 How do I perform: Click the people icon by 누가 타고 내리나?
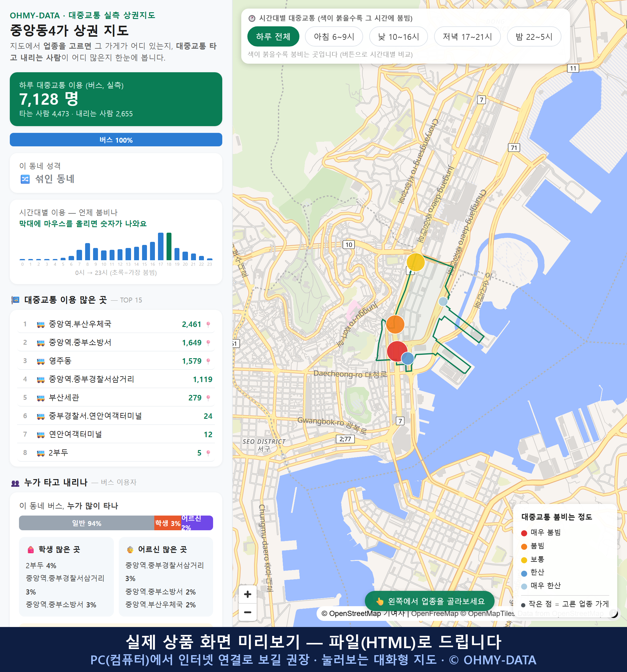[x=15, y=483]
